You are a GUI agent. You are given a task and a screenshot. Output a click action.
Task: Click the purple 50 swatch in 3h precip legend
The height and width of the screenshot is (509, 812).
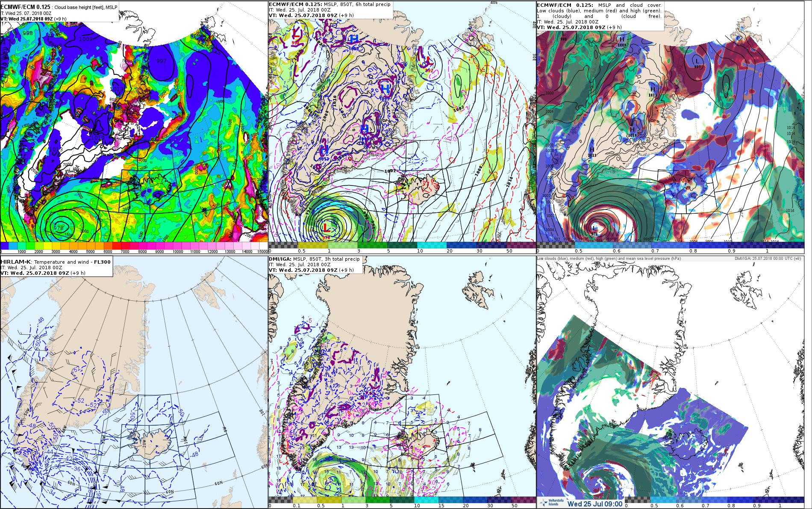pos(523,500)
